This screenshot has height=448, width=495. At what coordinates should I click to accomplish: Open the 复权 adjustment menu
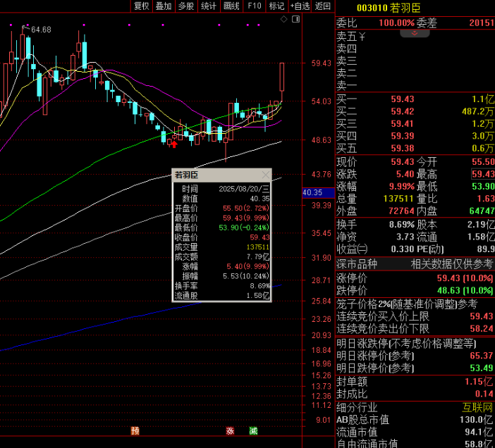coord(142,6)
